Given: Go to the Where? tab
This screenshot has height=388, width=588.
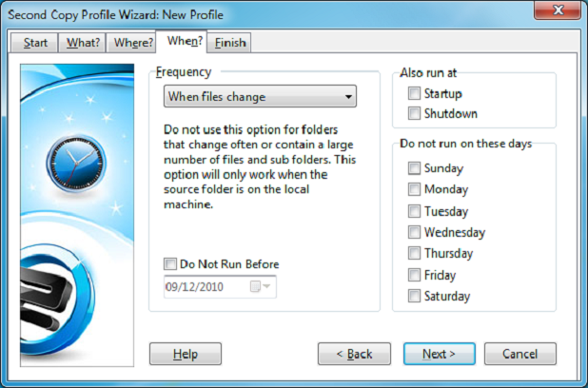Looking at the screenshot, I should tap(132, 43).
